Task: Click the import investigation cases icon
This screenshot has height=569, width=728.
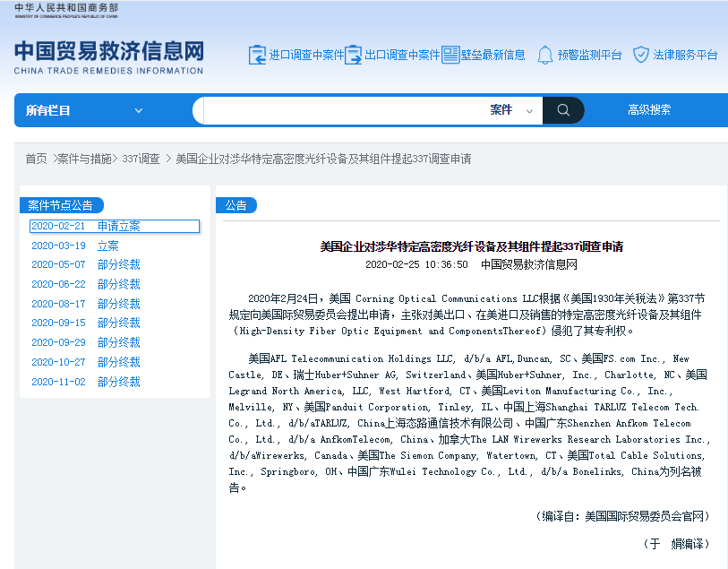Action: [x=257, y=55]
